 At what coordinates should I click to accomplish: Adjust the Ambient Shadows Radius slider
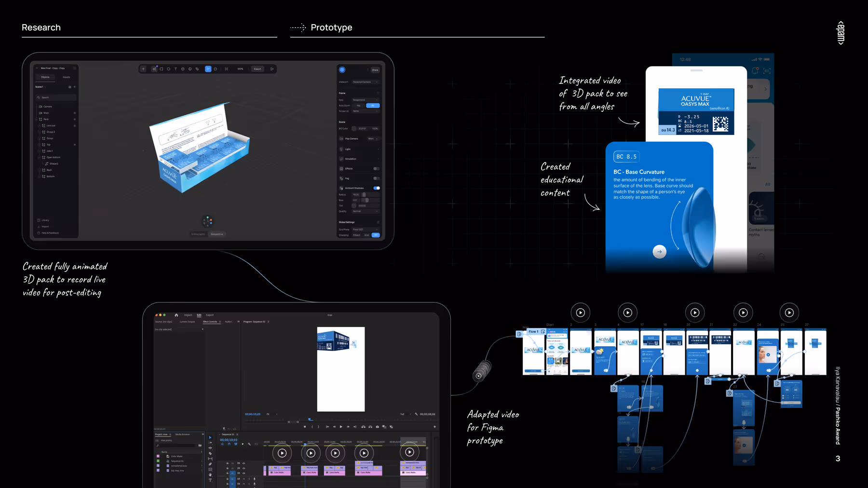[370, 194]
